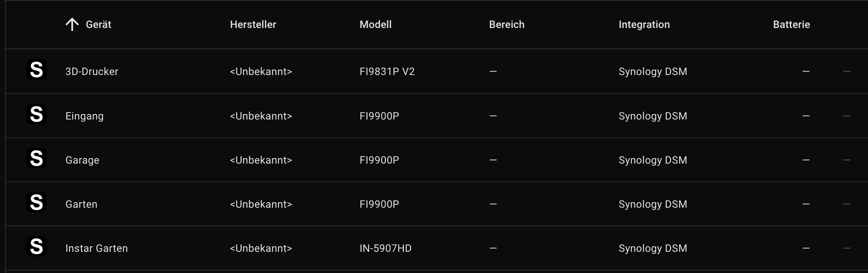
Task: Sort table by Hersteller column
Action: coord(253,25)
